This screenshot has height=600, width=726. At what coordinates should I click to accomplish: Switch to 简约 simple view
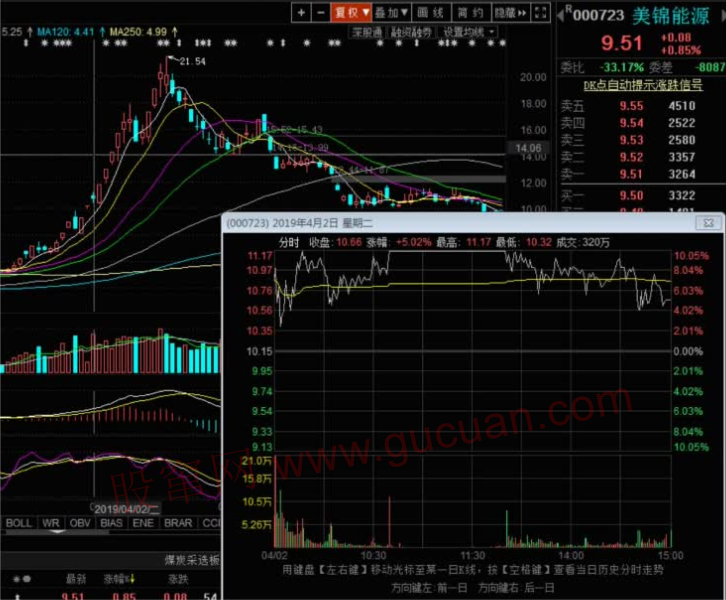[x=471, y=12]
